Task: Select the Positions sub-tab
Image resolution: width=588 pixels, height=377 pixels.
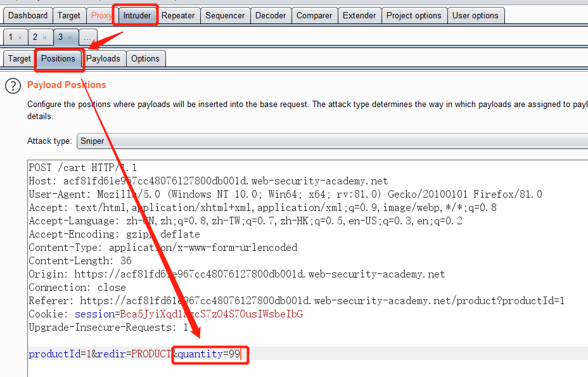Action: tap(59, 58)
